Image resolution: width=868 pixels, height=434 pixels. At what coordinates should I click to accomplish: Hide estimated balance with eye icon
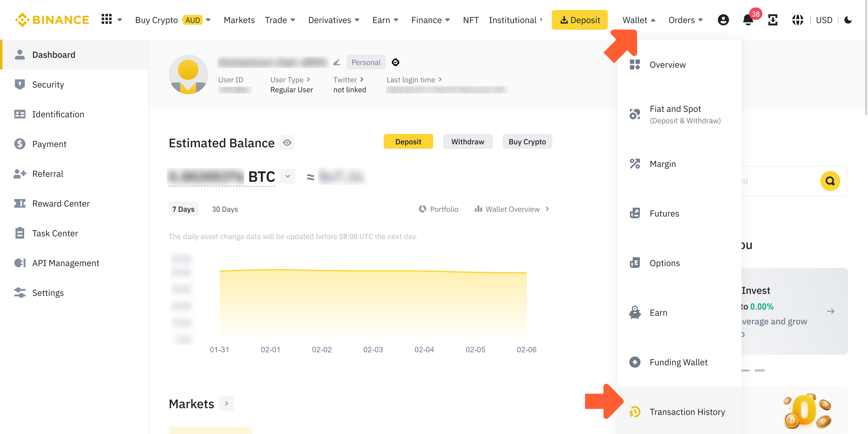click(x=287, y=143)
